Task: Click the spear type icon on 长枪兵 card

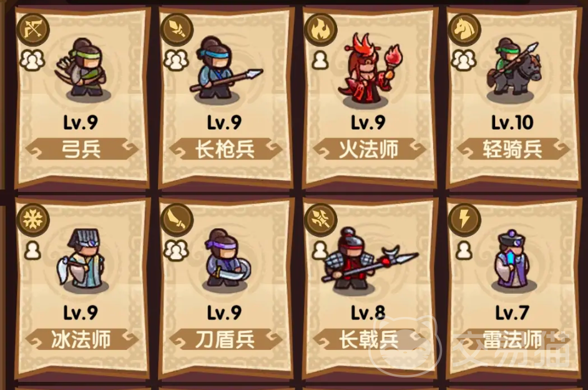Action: pos(177,29)
